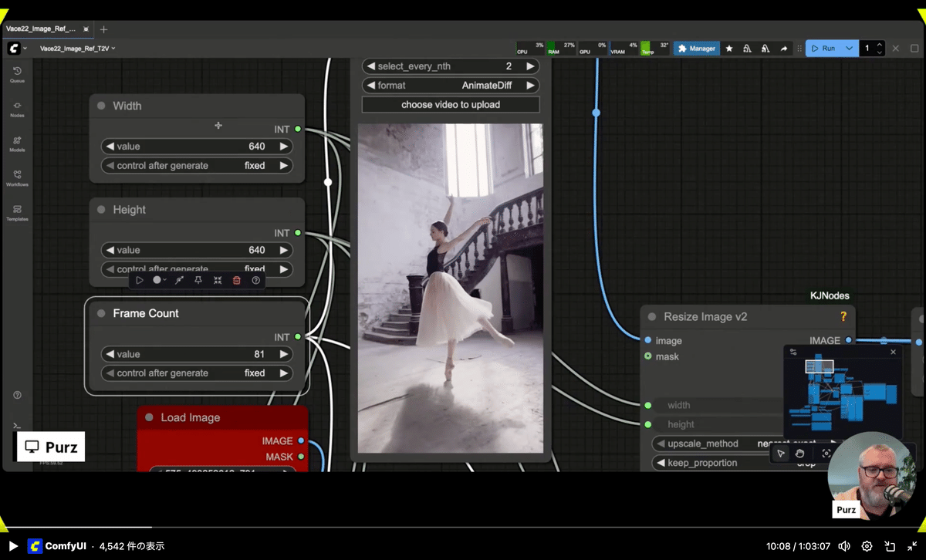
Task: Click the help question mark in the sidebar
Action: coord(17,395)
